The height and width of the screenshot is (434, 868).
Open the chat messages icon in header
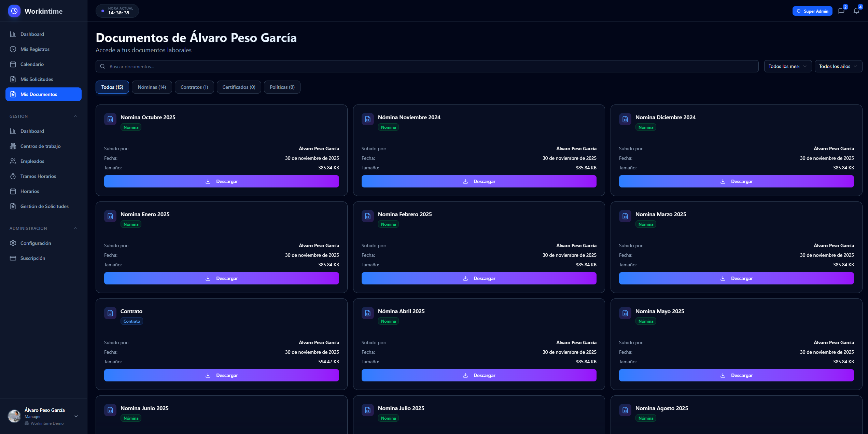click(841, 11)
